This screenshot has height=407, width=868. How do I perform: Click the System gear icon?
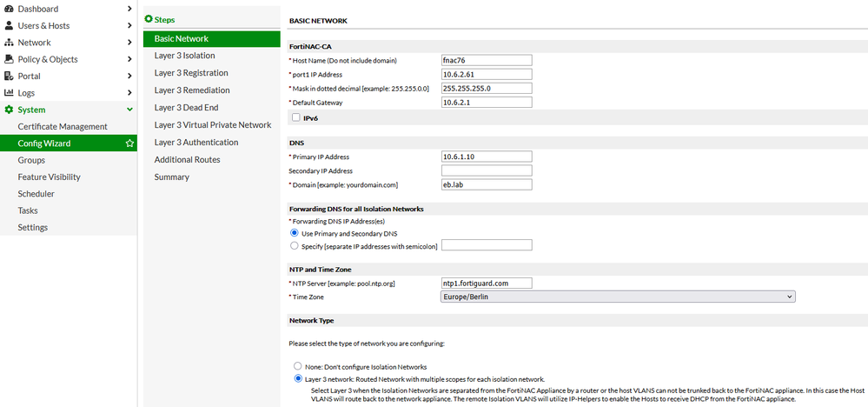coord(10,110)
